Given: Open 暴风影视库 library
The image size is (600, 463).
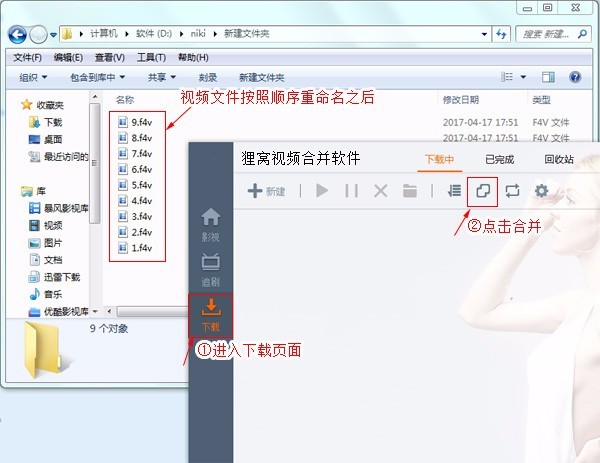Looking at the screenshot, I should click(59, 208).
